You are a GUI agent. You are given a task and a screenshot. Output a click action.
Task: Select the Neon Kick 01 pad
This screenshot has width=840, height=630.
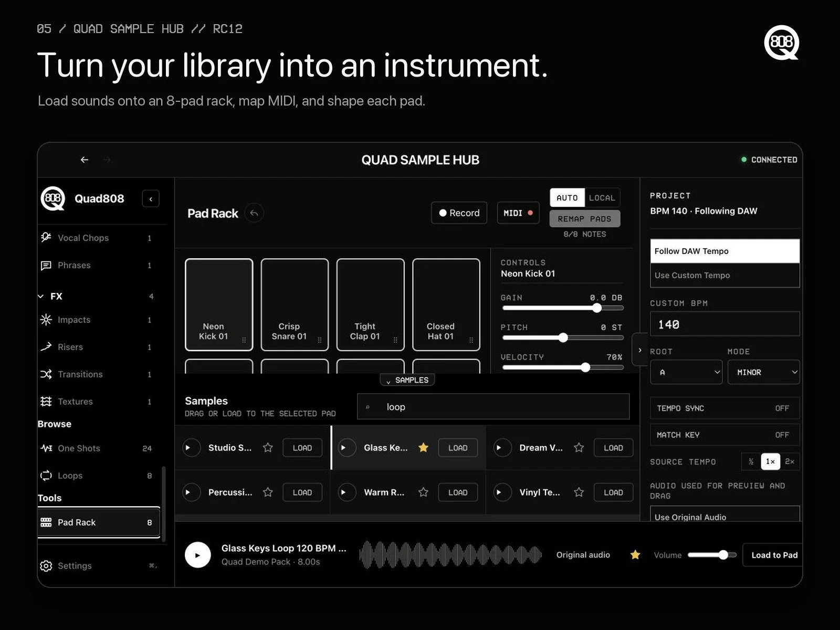pos(219,304)
